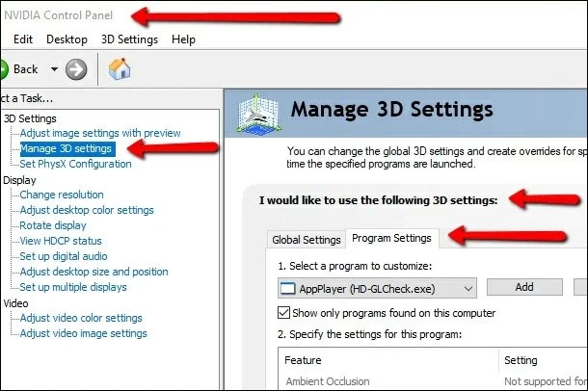The image size is (588, 391).
Task: Click the Home icon in toolbar
Action: click(x=120, y=69)
